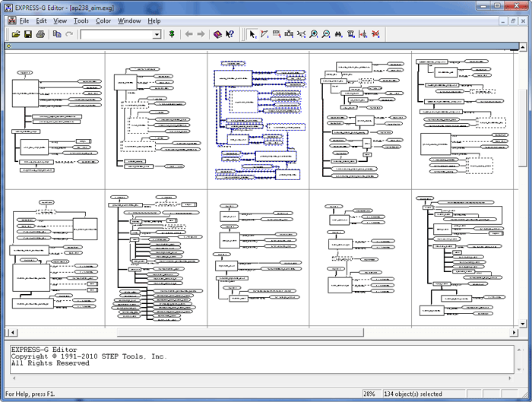532x402 pixels.
Task: Click the blue and red alignment tool icon
Action: (363, 34)
